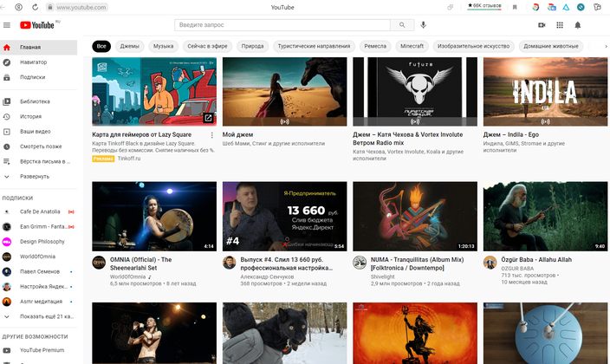Open the 66K отзывов reviews badge
Image resolution: width=610 pixels, height=364 pixels.
click(484, 6)
